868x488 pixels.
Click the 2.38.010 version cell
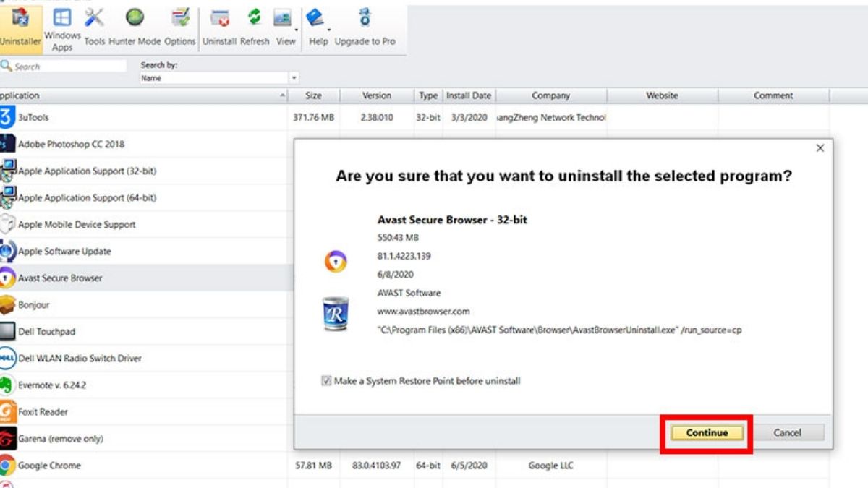(x=377, y=117)
